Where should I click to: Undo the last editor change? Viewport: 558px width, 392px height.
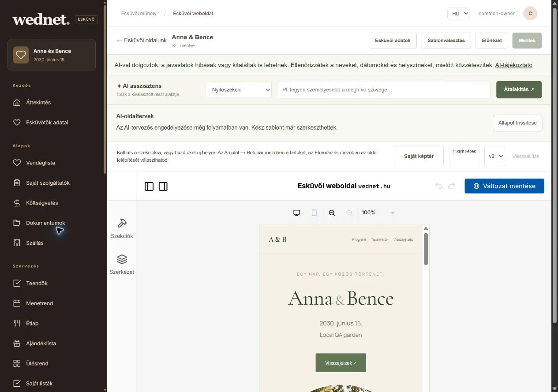(438, 186)
